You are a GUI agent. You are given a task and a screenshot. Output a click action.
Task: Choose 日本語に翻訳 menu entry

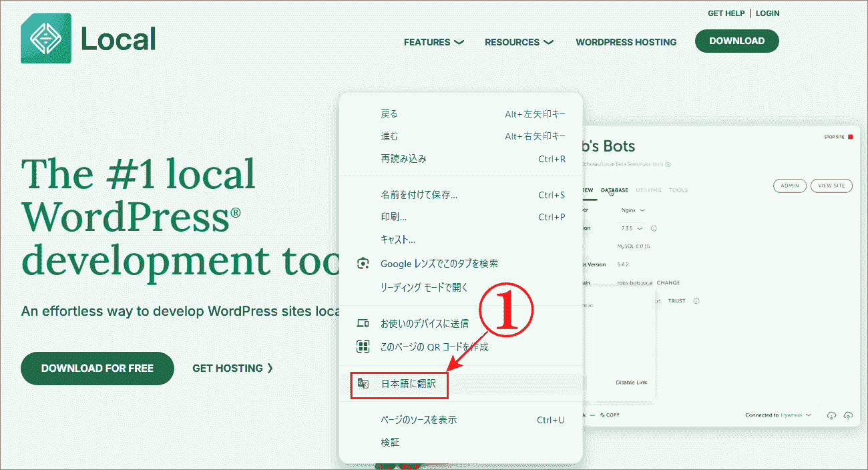pyautogui.click(x=461, y=384)
